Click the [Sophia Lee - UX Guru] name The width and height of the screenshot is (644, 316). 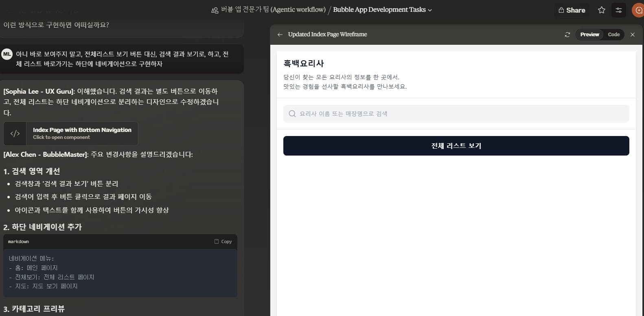[x=39, y=91]
